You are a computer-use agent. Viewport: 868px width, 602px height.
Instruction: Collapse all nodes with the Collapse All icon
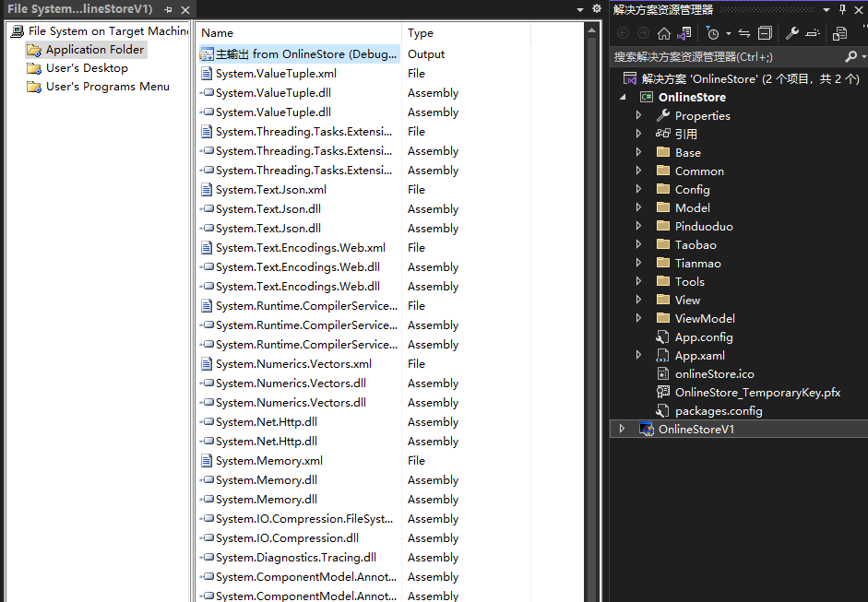[x=765, y=33]
